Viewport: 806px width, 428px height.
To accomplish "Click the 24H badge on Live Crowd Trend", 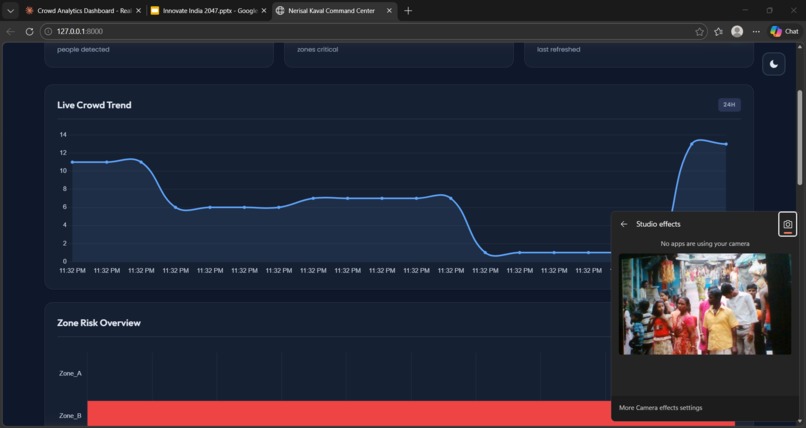I will coord(729,105).
